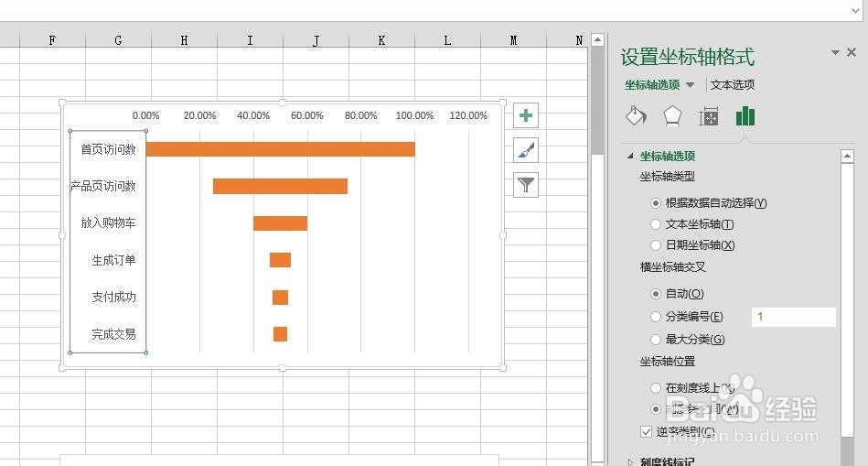Click 20.00% axis value label
This screenshot has height=466, width=868.
[199, 115]
